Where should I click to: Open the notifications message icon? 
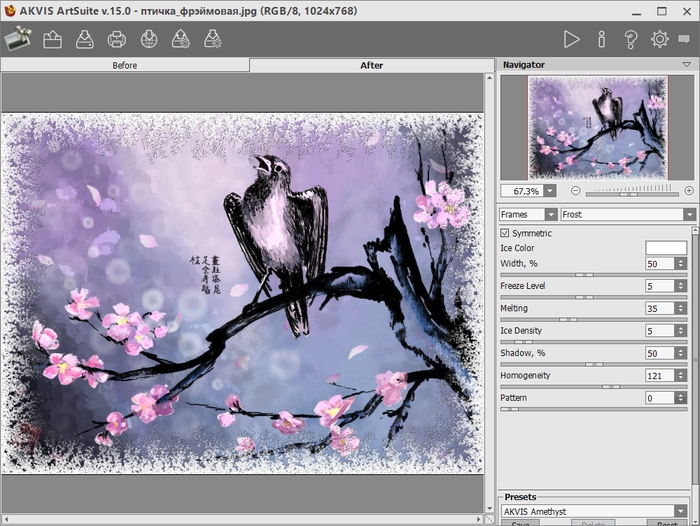(683, 39)
